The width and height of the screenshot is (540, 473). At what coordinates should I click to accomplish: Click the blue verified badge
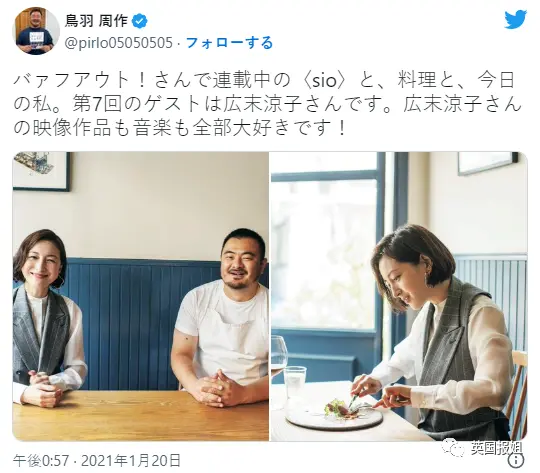coord(140,21)
